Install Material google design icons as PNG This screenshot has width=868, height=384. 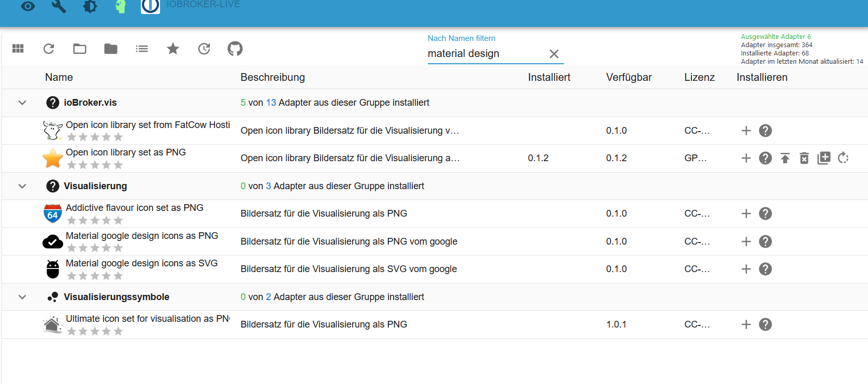pos(746,241)
